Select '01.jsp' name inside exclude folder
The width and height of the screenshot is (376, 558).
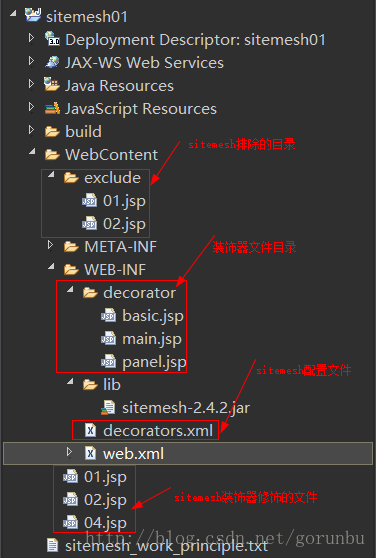tap(124, 201)
